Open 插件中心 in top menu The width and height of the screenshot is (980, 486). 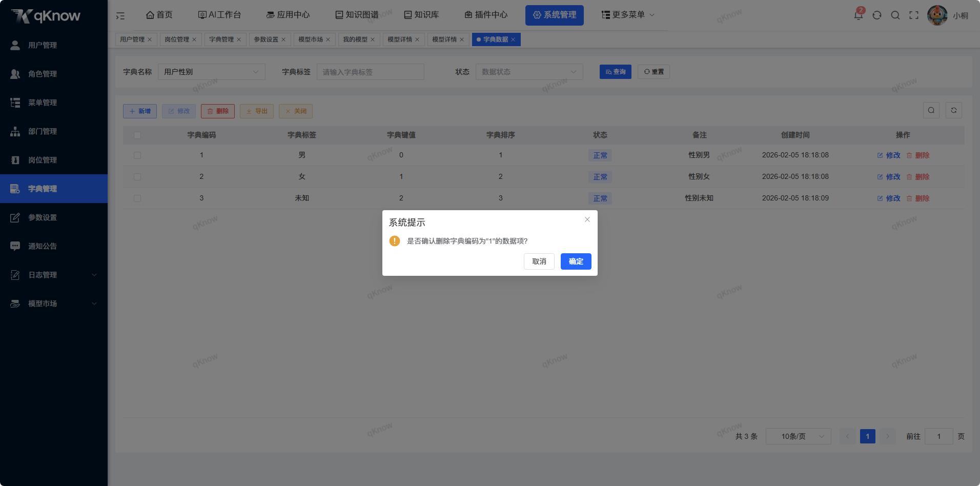pyautogui.click(x=486, y=15)
